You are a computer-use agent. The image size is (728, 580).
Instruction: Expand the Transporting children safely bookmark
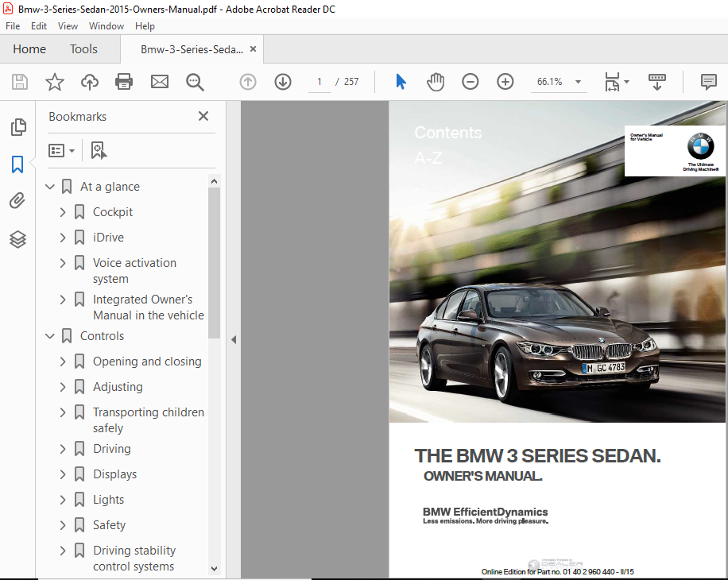pos(63,412)
